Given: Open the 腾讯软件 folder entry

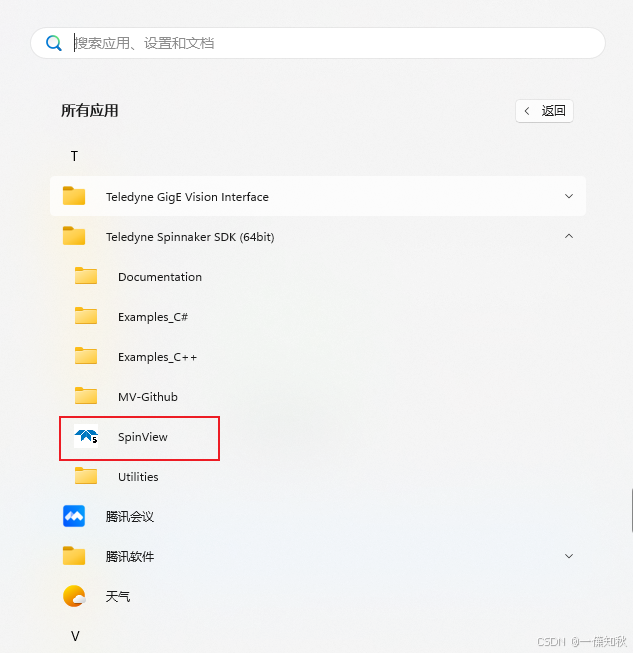Looking at the screenshot, I should (318, 556).
